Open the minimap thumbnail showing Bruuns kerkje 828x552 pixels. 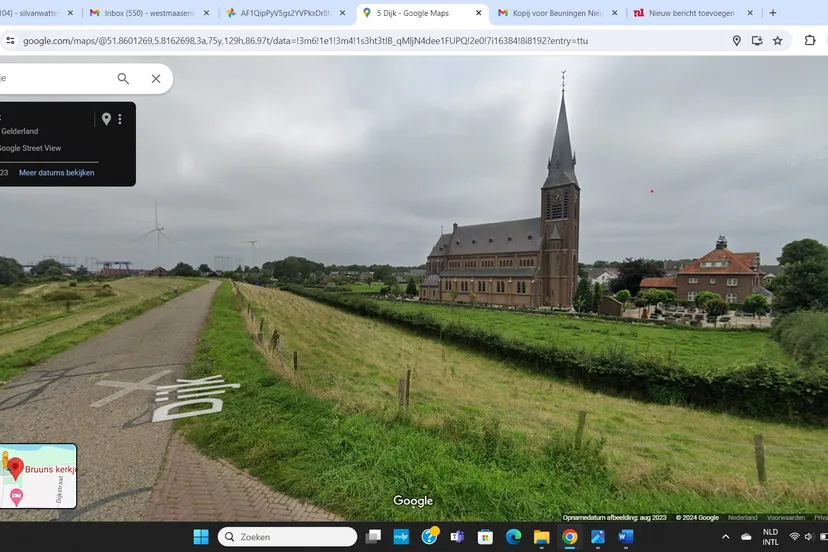tap(38, 476)
